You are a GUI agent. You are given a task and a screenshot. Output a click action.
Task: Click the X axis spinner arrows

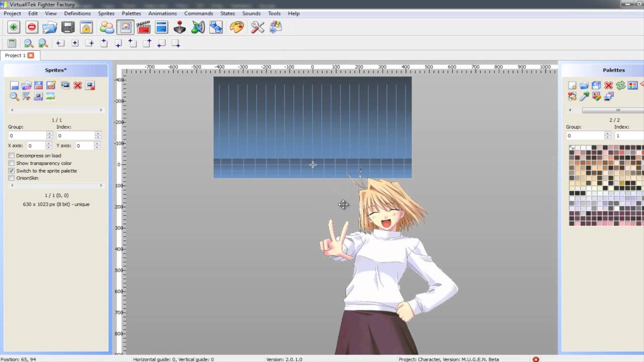point(48,146)
